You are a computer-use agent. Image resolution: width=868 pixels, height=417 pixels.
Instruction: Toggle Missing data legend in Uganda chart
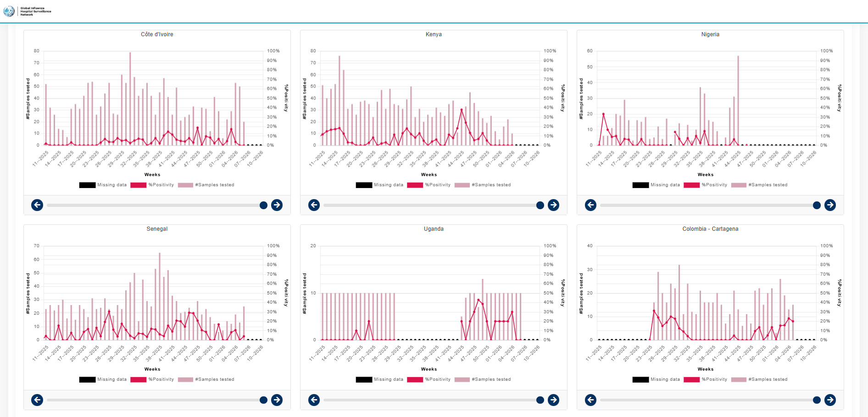click(x=379, y=379)
